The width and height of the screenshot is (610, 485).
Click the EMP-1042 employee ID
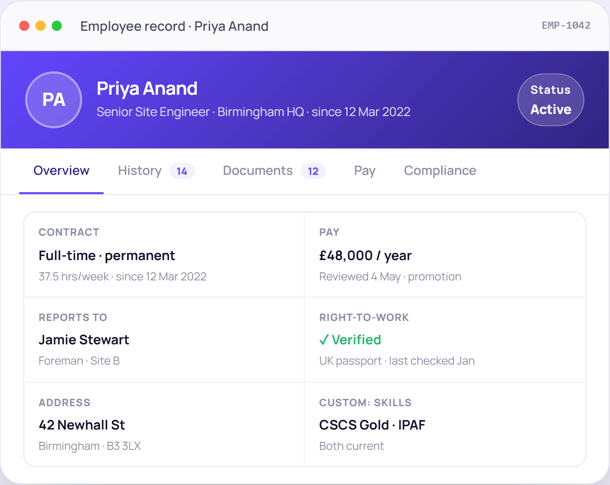(566, 26)
